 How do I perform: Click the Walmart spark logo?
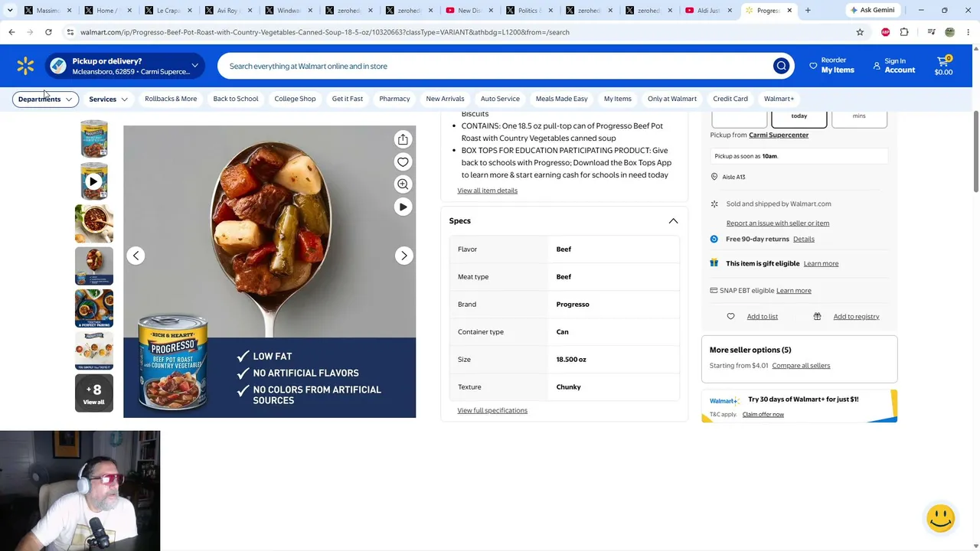[x=25, y=67]
